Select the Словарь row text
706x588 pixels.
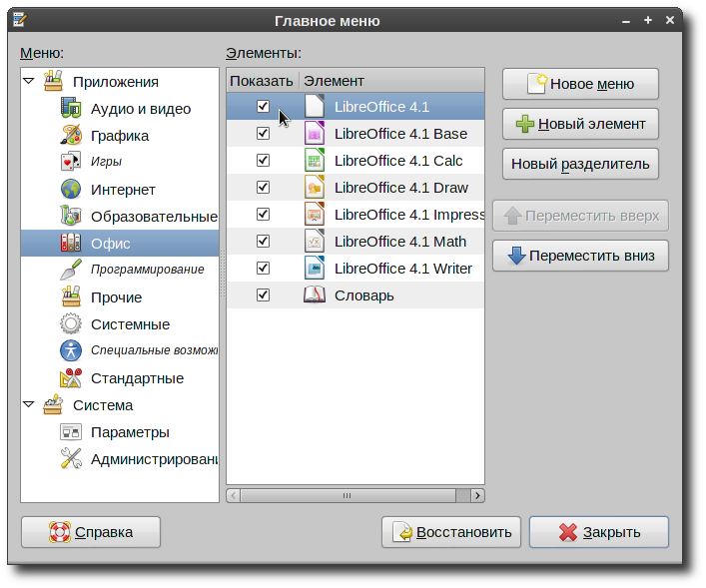[363, 295]
